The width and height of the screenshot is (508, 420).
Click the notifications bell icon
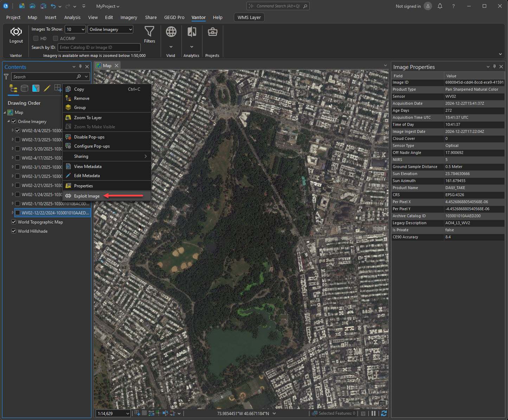[440, 6]
